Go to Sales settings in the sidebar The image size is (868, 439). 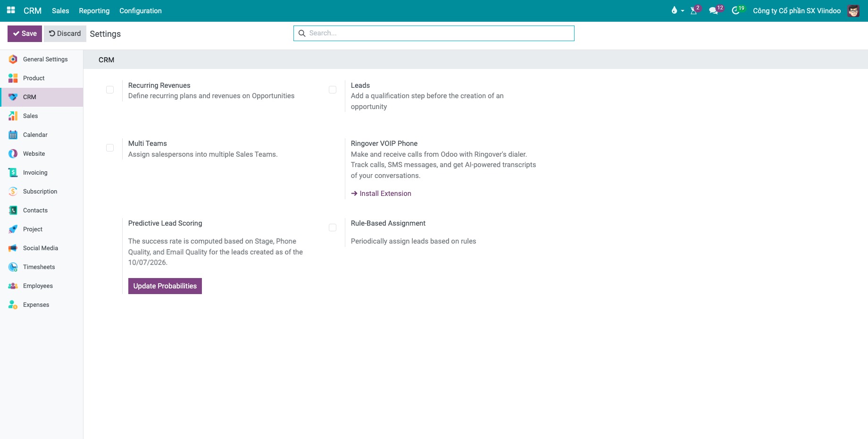coord(42,116)
